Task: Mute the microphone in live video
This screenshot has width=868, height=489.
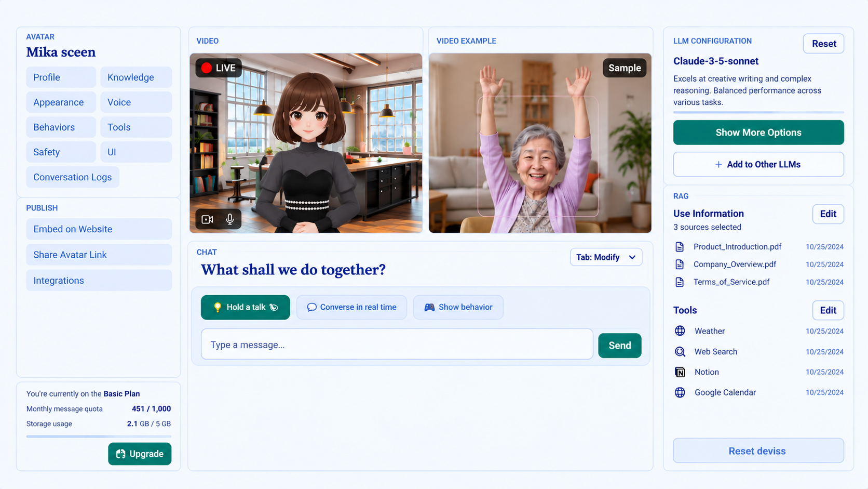Action: 229,219
